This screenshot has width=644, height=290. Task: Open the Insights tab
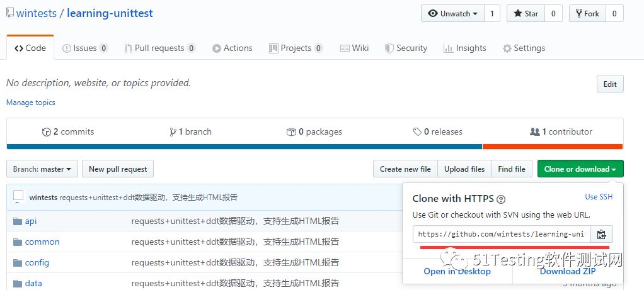tap(465, 48)
